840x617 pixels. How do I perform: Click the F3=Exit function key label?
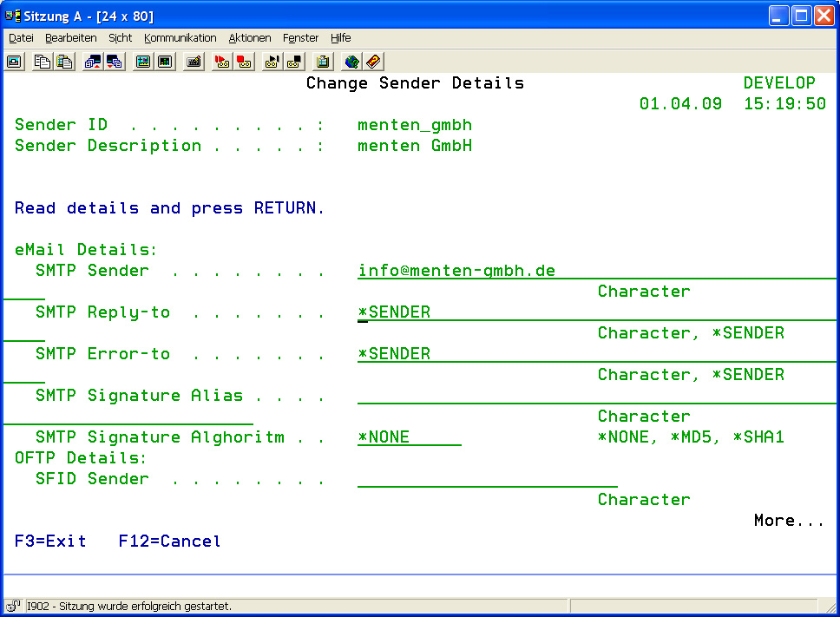(50, 542)
